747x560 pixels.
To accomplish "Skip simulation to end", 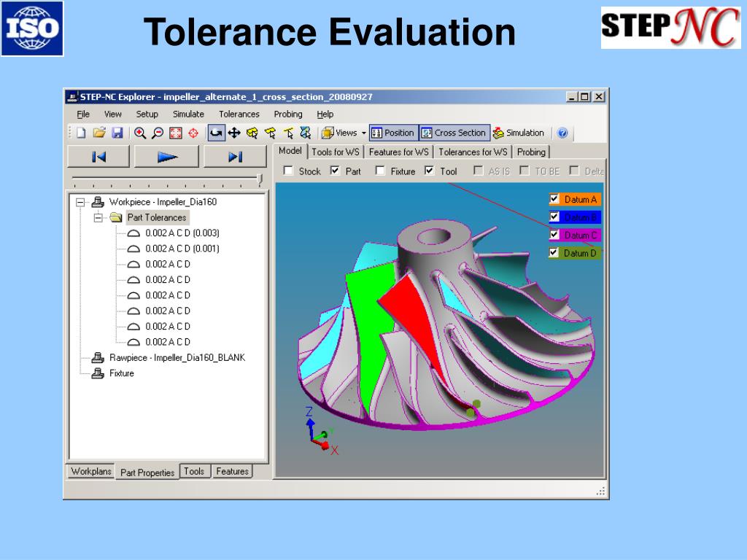I will 236,157.
